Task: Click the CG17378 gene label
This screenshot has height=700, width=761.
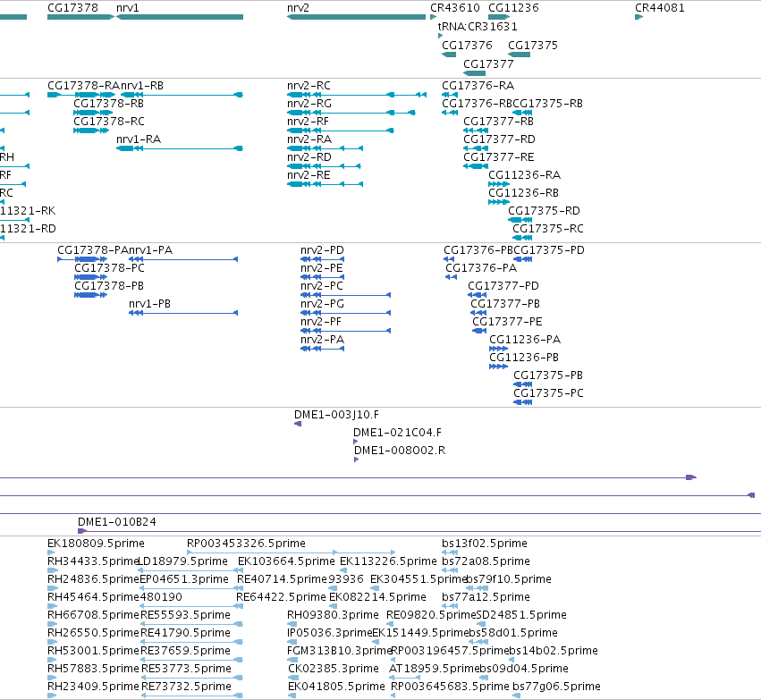Action: [x=72, y=8]
